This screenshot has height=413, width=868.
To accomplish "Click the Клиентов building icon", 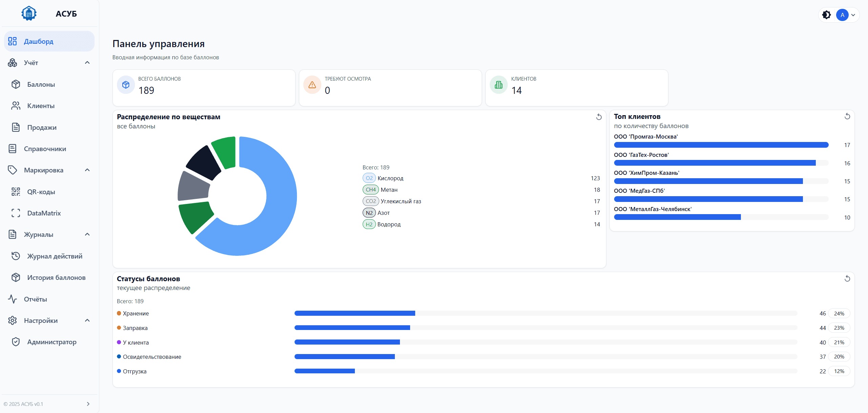I will pyautogui.click(x=499, y=85).
